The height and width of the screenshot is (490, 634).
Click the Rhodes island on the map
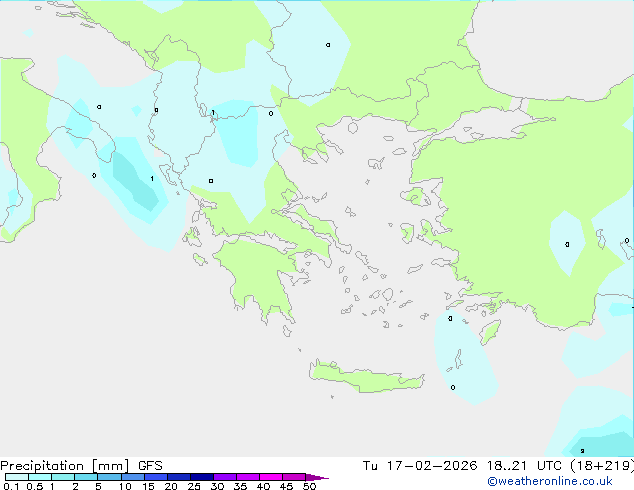[490, 332]
